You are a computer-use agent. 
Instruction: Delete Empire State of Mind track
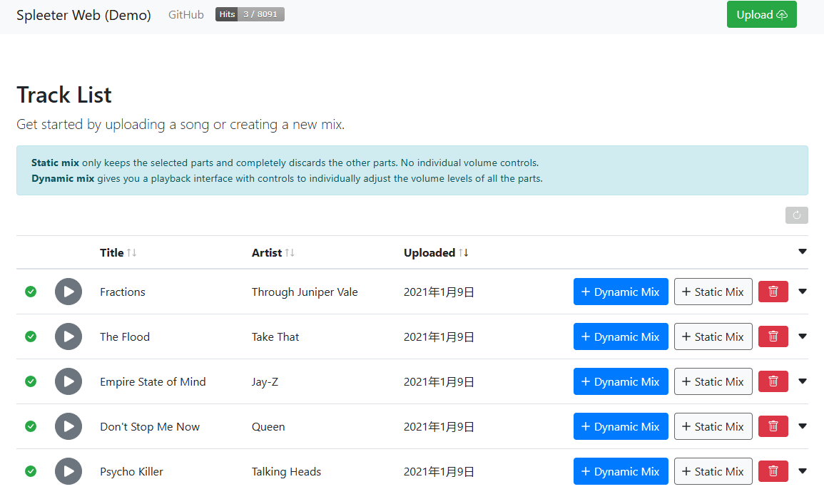tap(773, 381)
